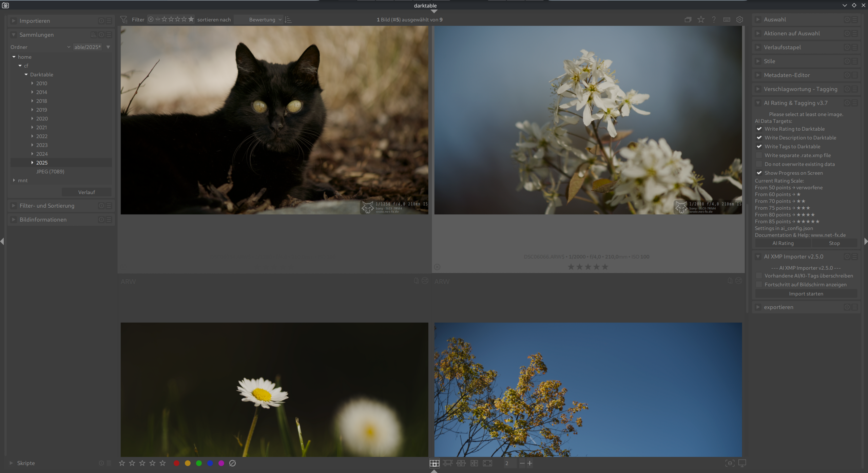Apply the green color label
The width and height of the screenshot is (868, 473).
click(x=199, y=463)
